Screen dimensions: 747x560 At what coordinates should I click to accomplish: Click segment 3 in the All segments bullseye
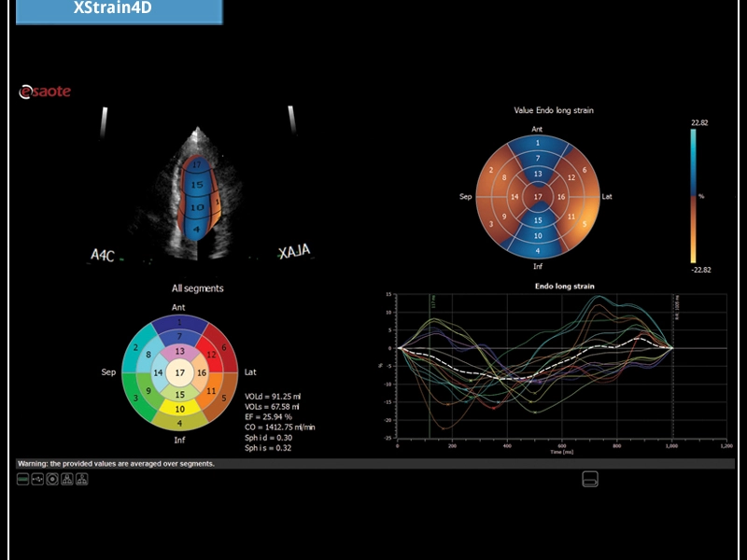[136, 399]
